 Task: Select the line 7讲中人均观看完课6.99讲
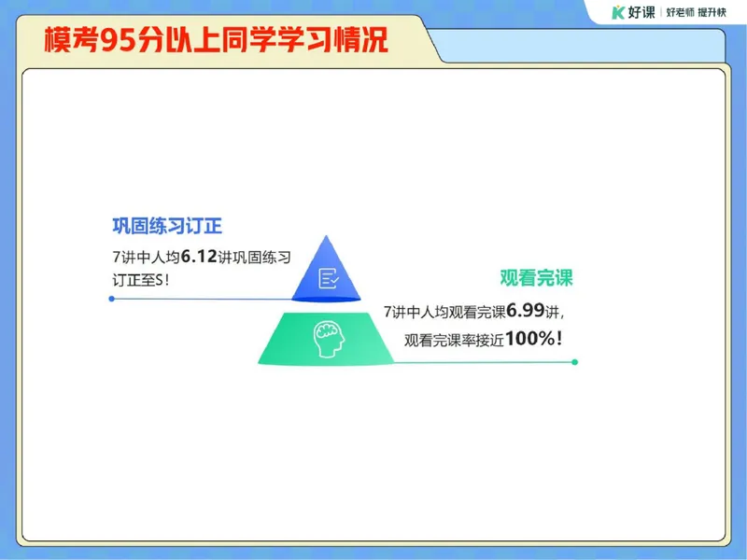[474, 312]
